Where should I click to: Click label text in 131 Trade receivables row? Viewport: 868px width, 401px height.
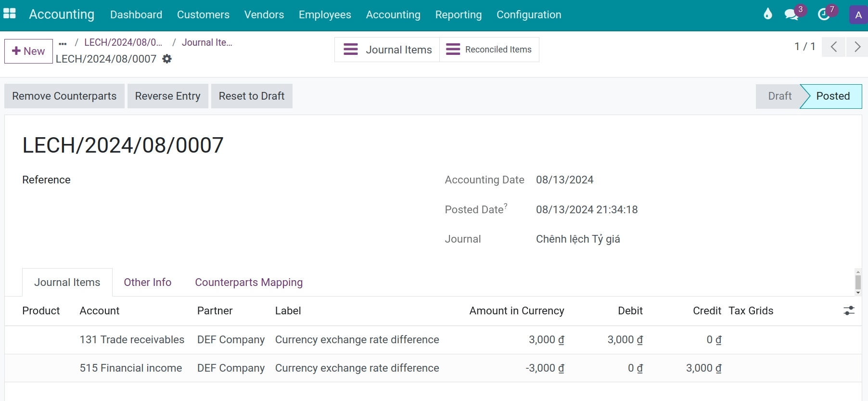[x=357, y=340]
